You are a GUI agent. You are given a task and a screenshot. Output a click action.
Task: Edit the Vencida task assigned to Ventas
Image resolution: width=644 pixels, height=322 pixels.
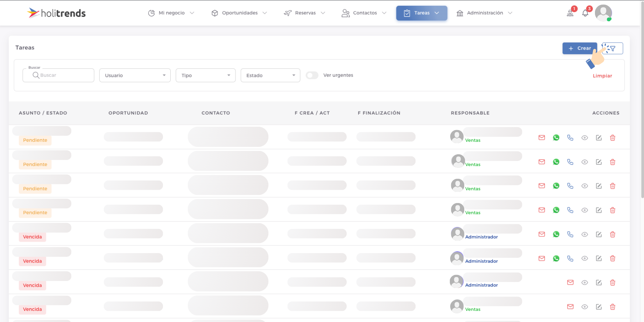point(599,307)
